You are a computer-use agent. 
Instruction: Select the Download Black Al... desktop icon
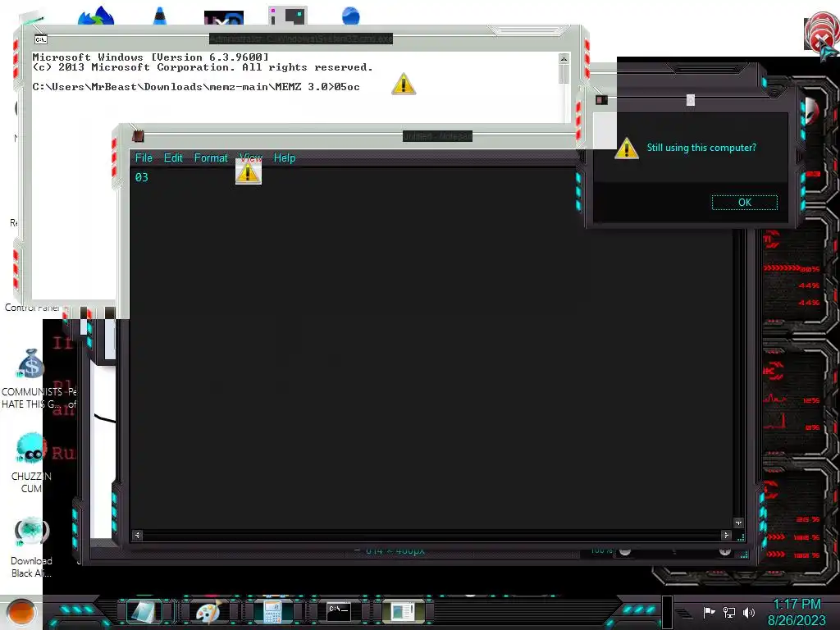(x=31, y=547)
